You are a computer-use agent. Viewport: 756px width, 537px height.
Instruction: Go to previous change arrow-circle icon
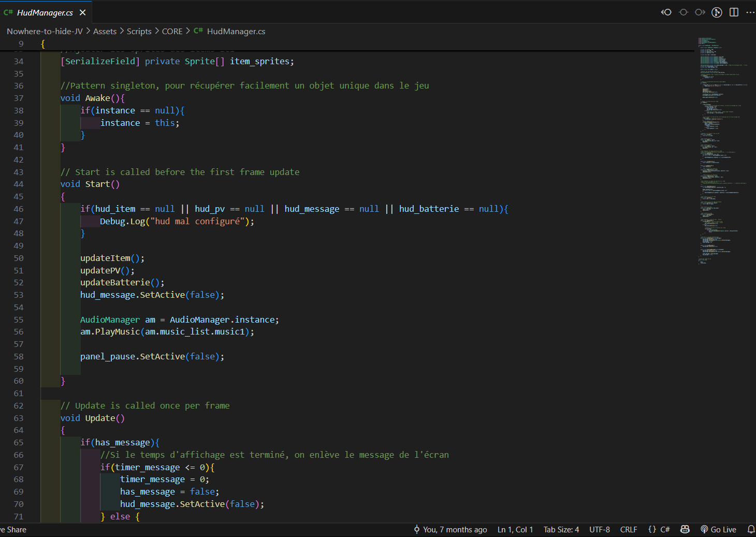coord(666,12)
